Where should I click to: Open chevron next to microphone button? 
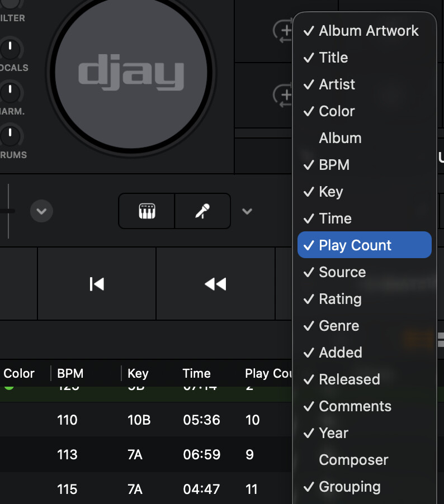coord(247,211)
